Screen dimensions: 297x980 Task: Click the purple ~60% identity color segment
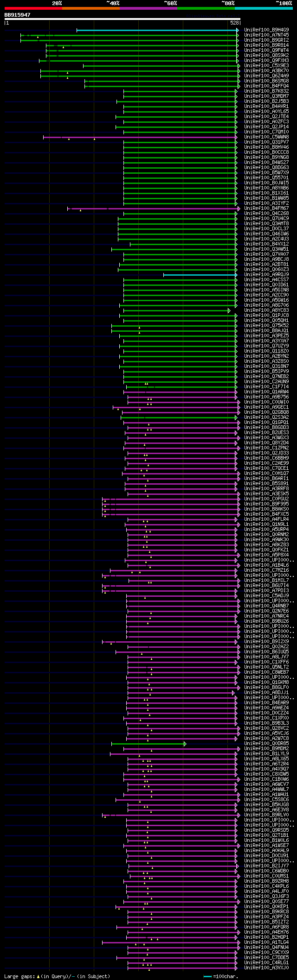click(x=148, y=8)
